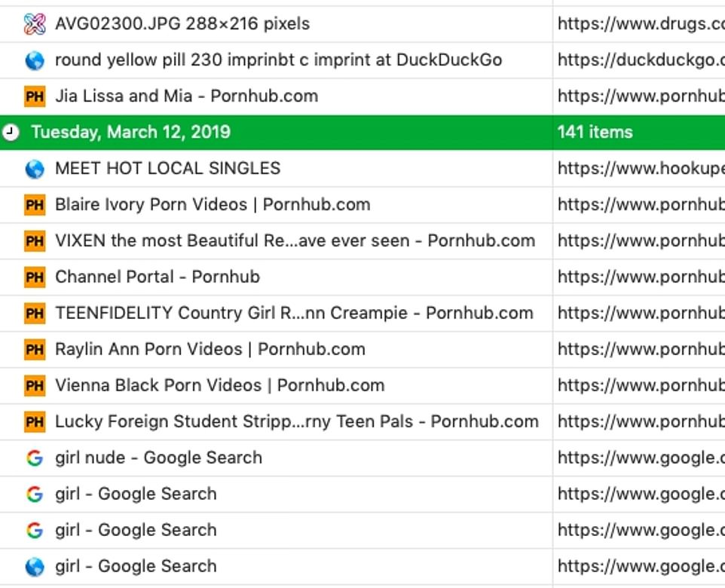This screenshot has height=588, width=725.
Task: Select the MEET HOT LOCAL SINGLES history entry
Action: 362,168
